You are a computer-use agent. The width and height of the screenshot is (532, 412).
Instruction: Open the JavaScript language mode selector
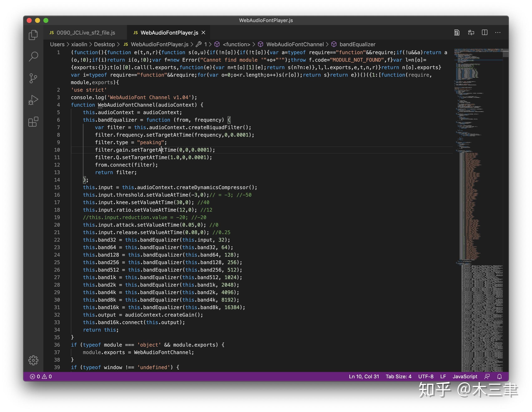pyautogui.click(x=465, y=376)
